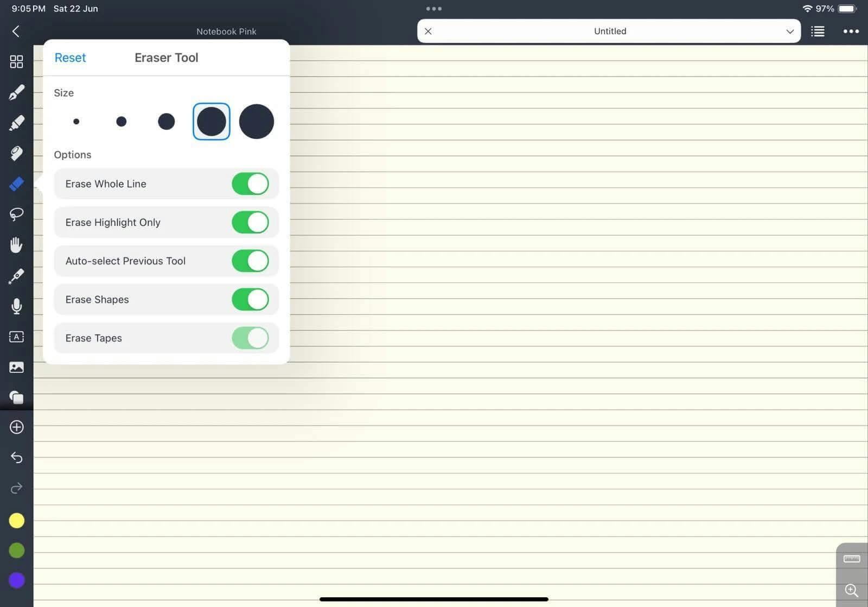Disable the Erase Shapes toggle

coord(250,299)
